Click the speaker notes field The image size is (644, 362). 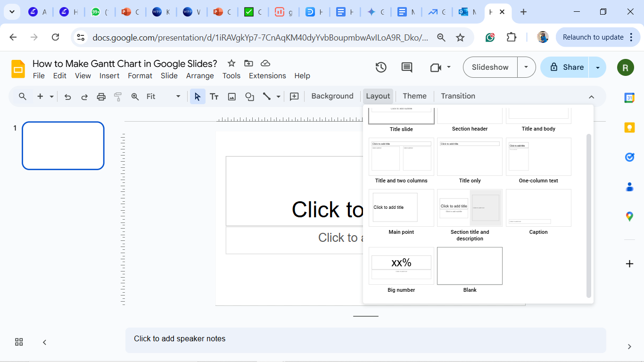[x=365, y=339]
